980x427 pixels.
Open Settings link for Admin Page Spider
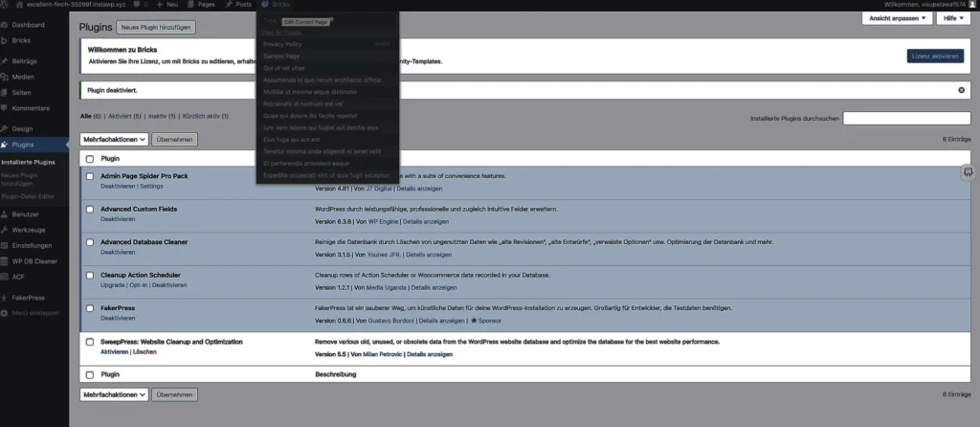click(x=151, y=187)
